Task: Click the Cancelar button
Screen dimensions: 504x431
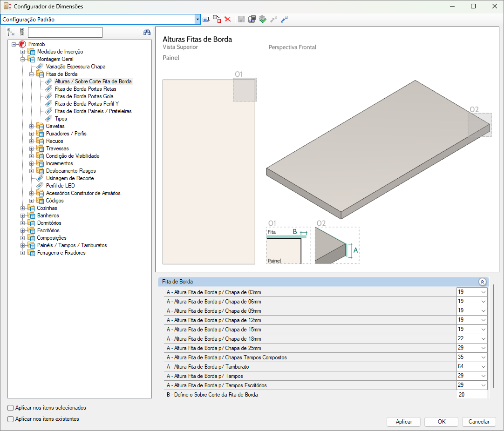Action: click(x=478, y=422)
